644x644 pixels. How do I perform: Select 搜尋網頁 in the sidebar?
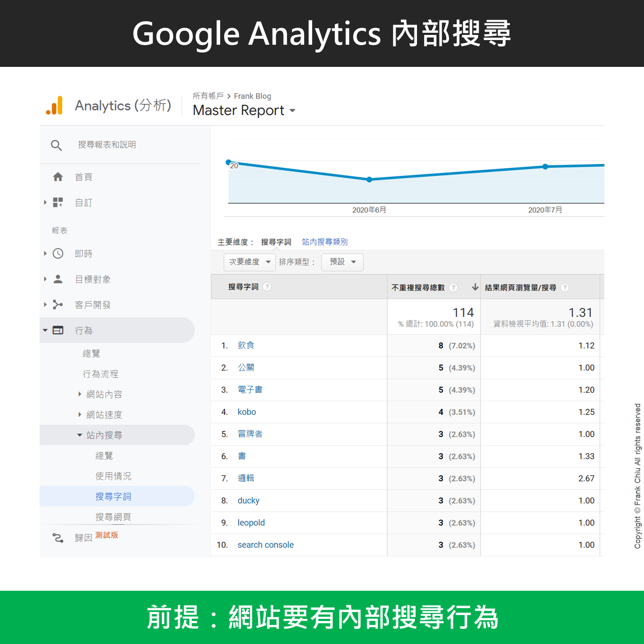pyautogui.click(x=113, y=517)
